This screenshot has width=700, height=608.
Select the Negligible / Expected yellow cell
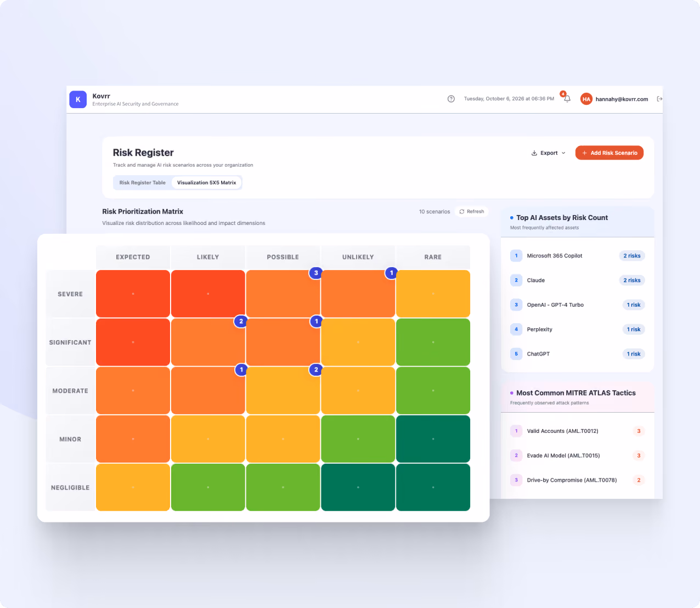point(133,487)
